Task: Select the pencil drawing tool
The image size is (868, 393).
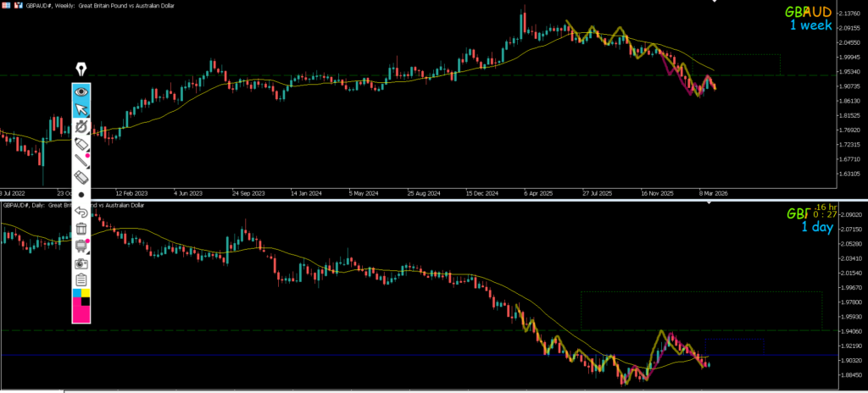Action: (x=81, y=160)
